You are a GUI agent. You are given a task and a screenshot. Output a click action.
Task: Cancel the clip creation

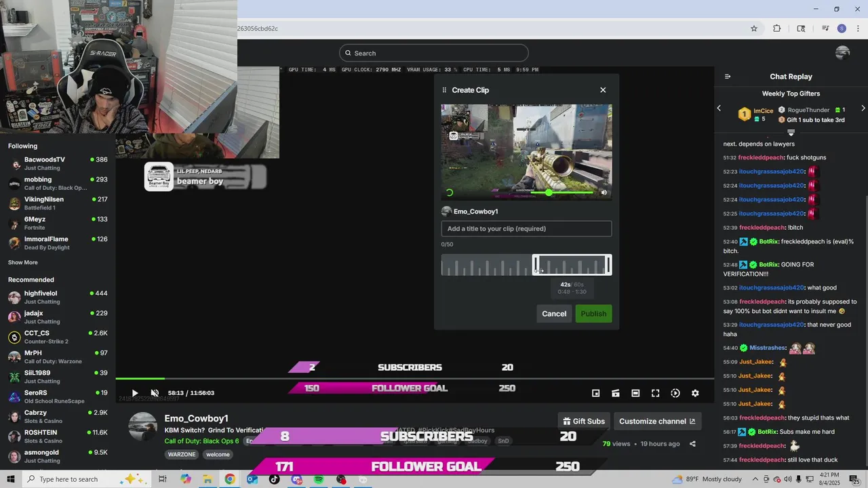pyautogui.click(x=554, y=314)
